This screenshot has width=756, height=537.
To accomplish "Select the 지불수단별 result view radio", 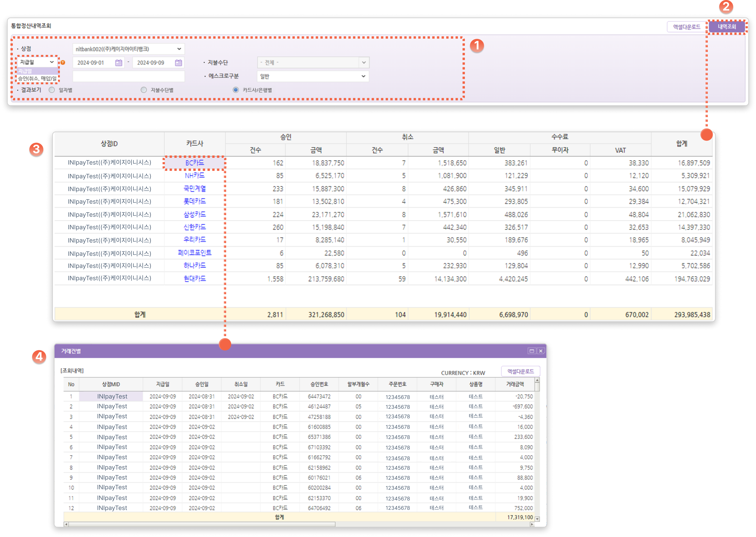I will 144,90.
